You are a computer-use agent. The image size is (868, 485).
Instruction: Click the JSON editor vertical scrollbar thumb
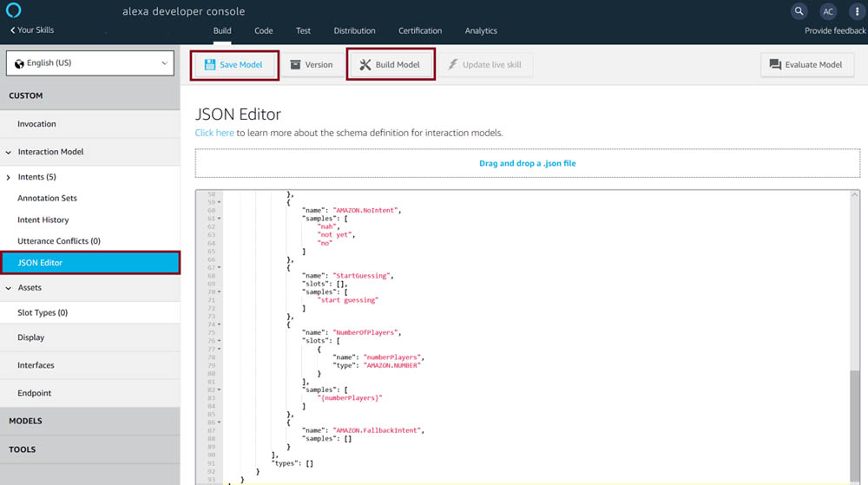(x=855, y=426)
